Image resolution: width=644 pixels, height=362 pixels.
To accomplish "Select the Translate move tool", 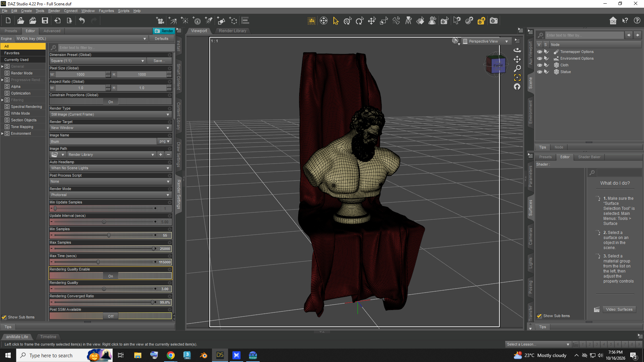I will click(372, 21).
